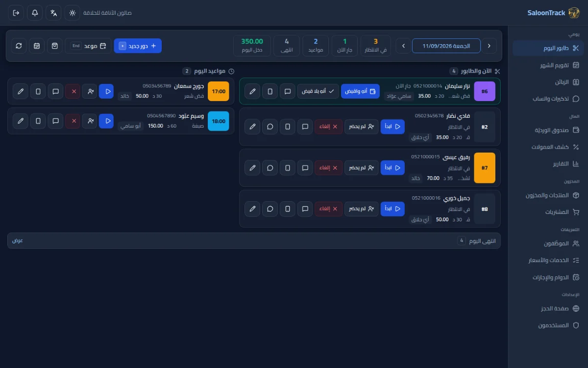Open الزبائن customers page
588x368 pixels.
[x=548, y=82]
